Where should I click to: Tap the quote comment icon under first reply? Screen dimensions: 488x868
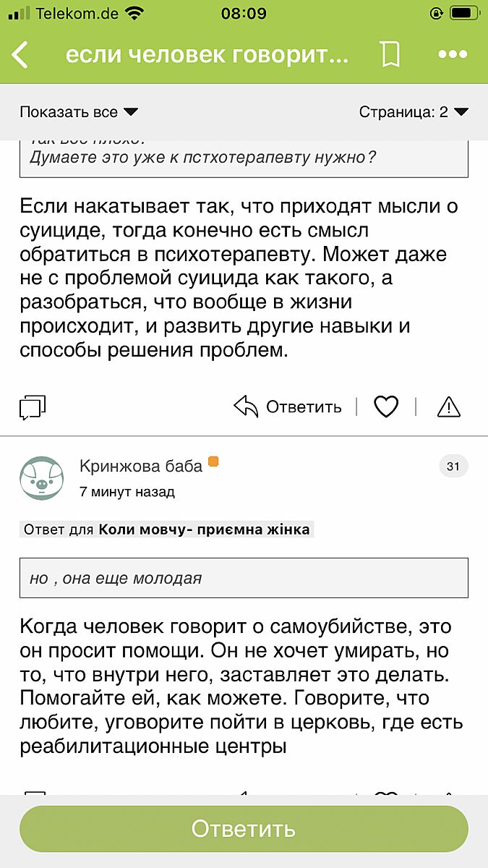coord(33,407)
